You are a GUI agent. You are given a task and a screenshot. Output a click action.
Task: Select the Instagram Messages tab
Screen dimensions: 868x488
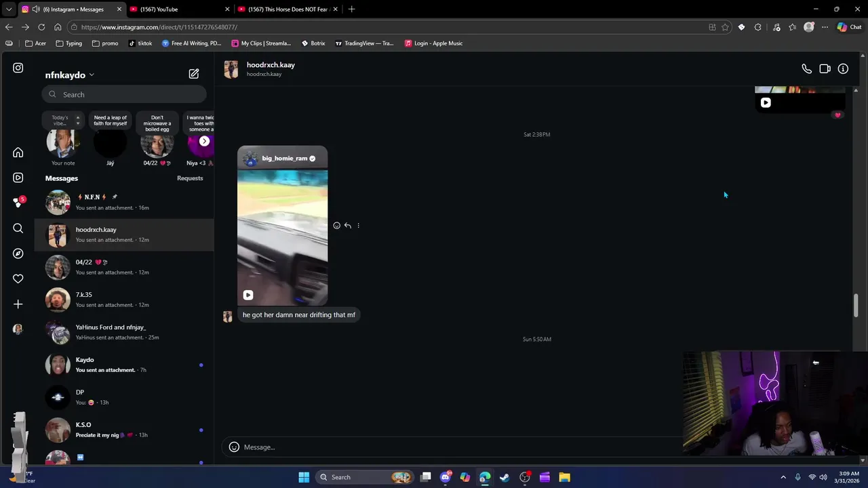pyautogui.click(x=71, y=9)
